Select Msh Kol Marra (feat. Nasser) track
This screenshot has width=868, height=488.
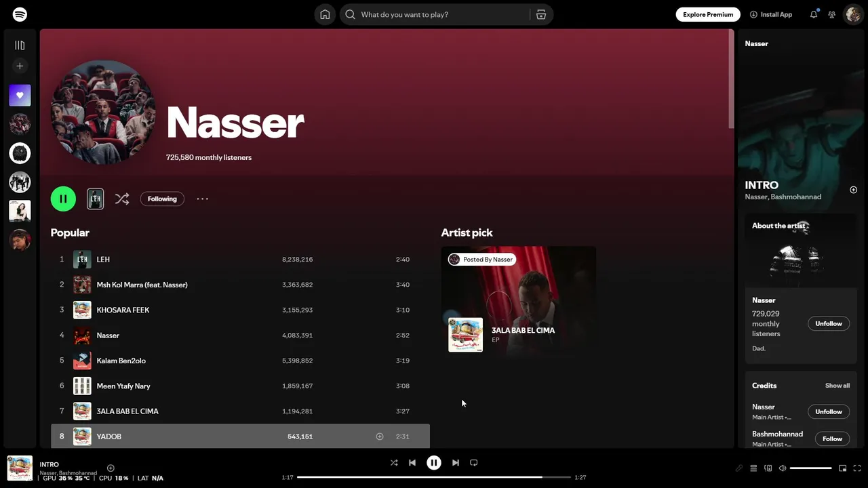240,285
